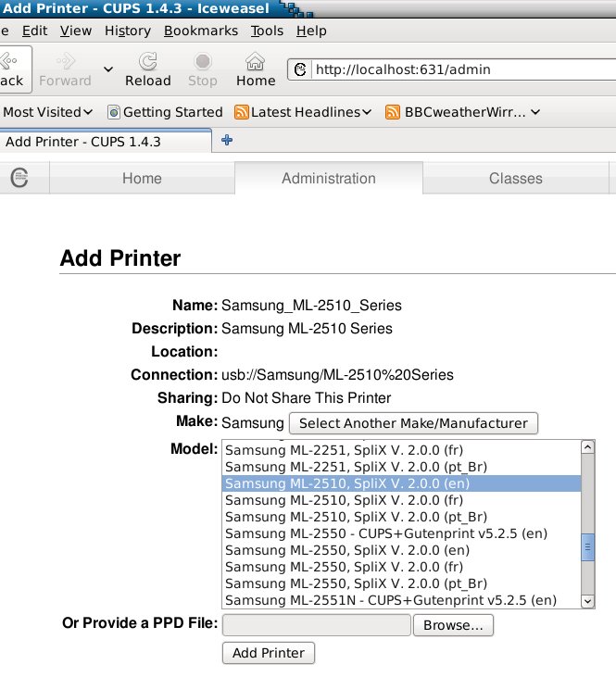
Task: Click the Getting Started bookmark label
Action: coord(173,112)
